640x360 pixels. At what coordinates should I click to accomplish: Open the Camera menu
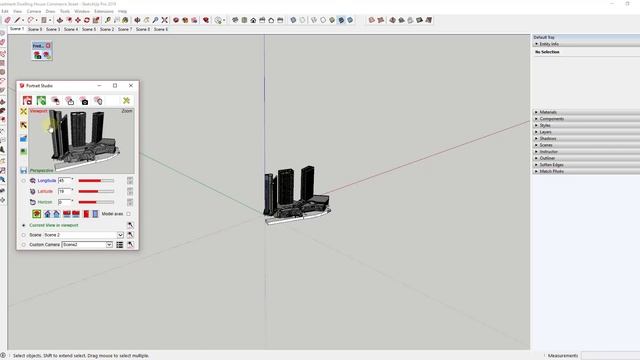pos(34,11)
